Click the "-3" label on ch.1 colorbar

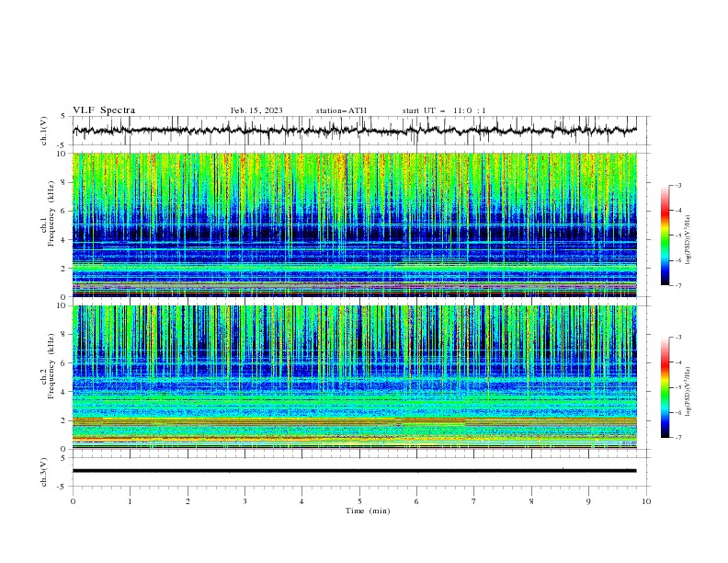coord(678,185)
